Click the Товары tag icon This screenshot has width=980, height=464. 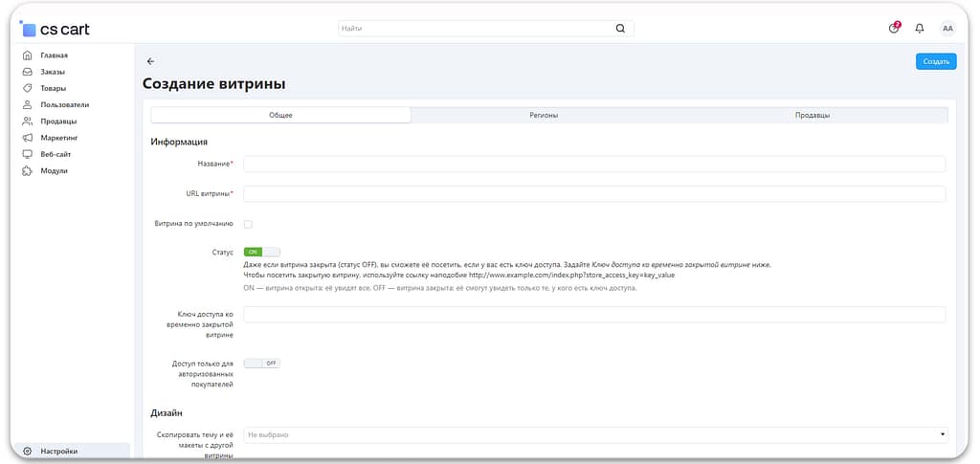[x=28, y=88]
